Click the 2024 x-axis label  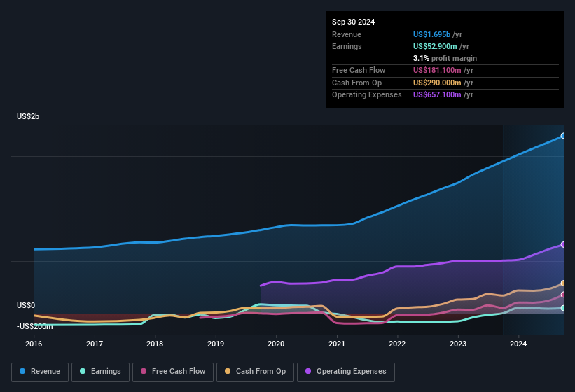518,344
